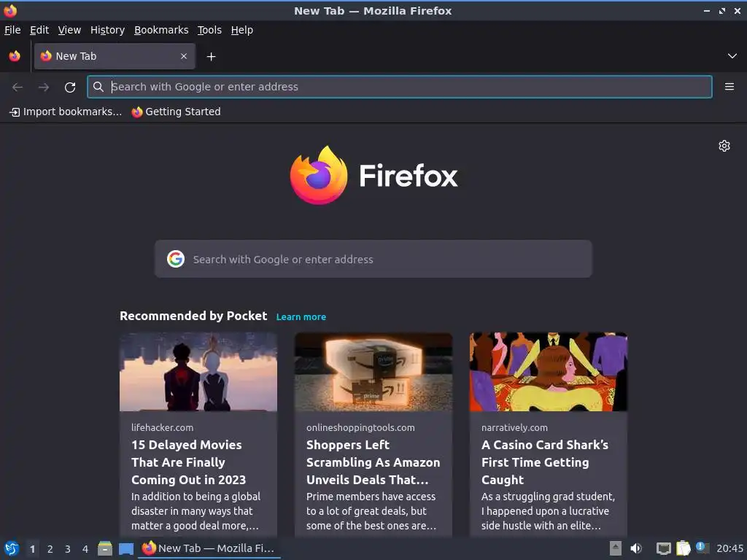Open '15 Delayed Movies' article headline

click(189, 462)
